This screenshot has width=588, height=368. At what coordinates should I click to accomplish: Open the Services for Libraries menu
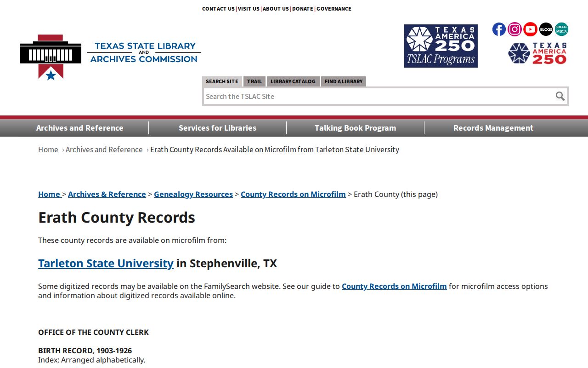click(218, 128)
